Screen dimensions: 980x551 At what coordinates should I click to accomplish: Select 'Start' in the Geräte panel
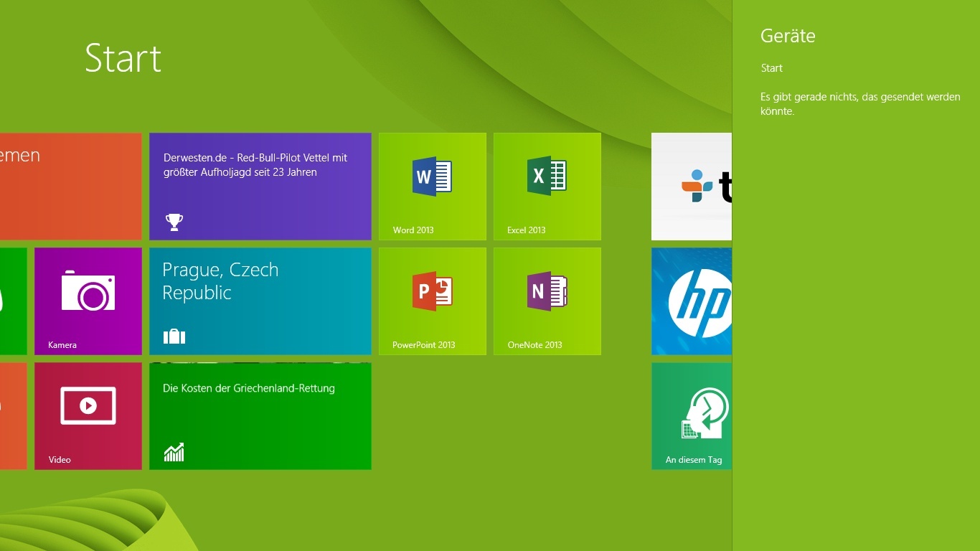click(x=771, y=68)
